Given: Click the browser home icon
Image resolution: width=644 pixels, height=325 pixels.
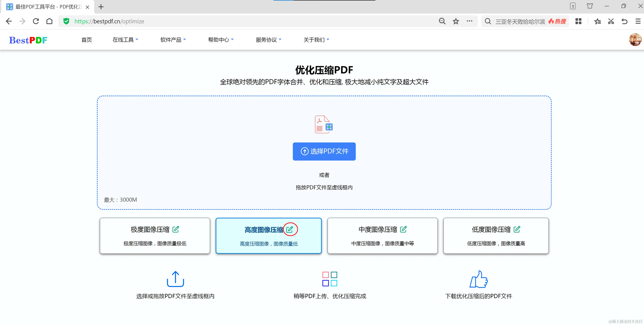Looking at the screenshot, I should click(x=49, y=21).
